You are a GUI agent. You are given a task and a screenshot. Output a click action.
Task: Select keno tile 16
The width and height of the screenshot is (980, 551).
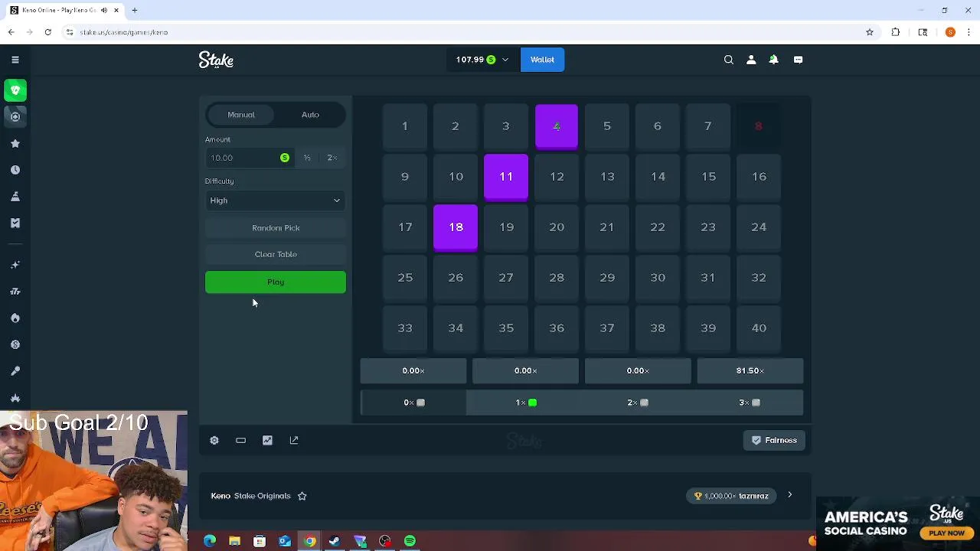tap(759, 177)
